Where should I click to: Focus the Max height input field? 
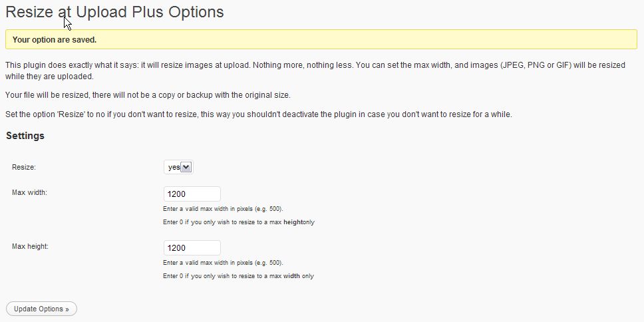(x=192, y=247)
